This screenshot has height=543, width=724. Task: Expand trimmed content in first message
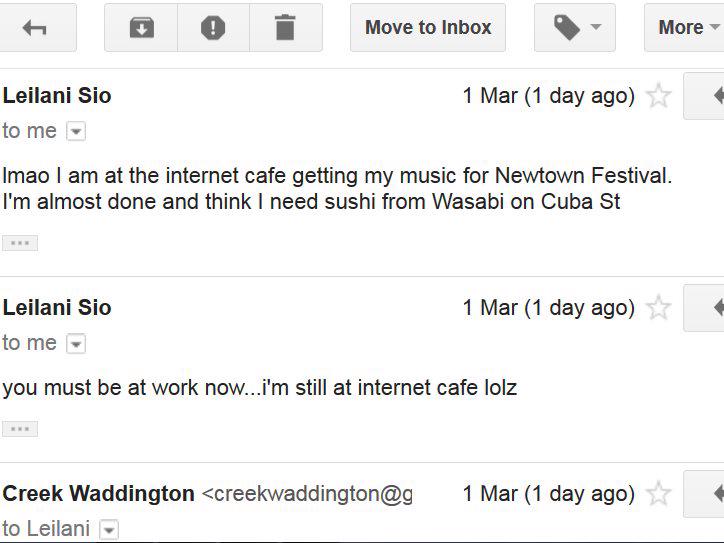click(x=20, y=243)
